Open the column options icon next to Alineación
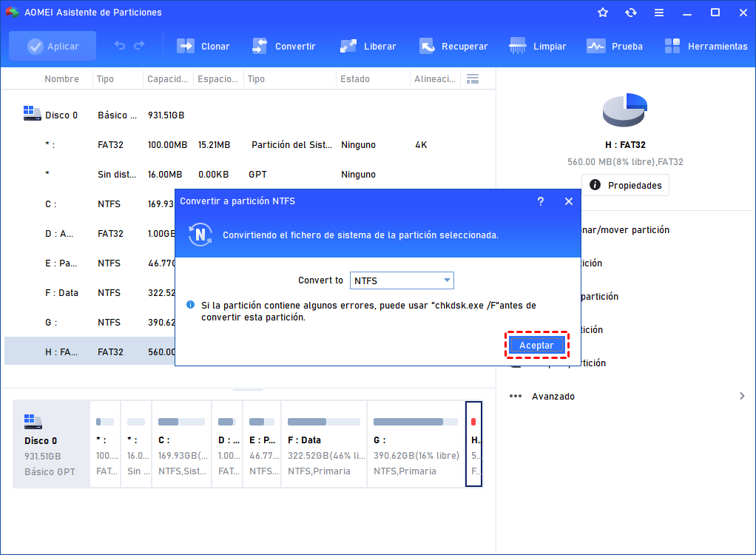 (472, 78)
